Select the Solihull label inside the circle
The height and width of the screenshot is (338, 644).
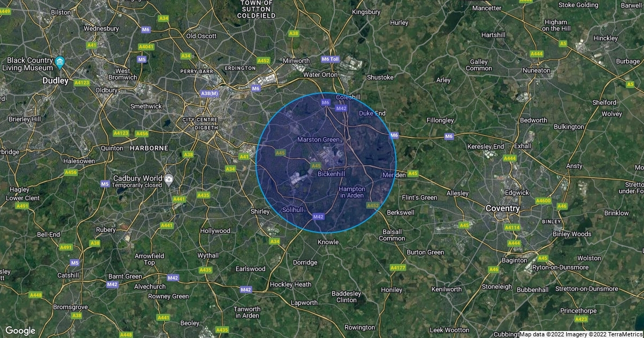coord(293,208)
